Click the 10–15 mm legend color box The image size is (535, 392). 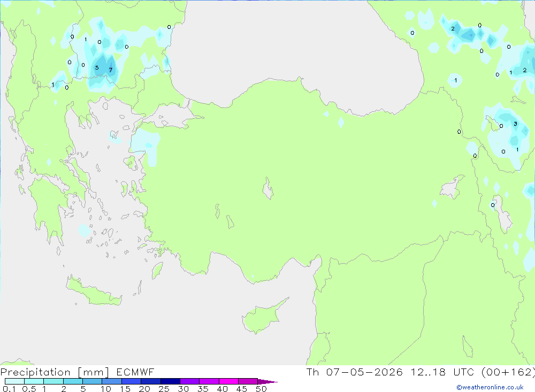(112, 381)
